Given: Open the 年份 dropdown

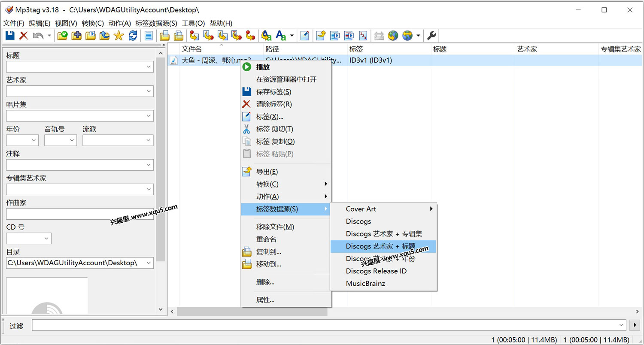Looking at the screenshot, I should pos(33,140).
